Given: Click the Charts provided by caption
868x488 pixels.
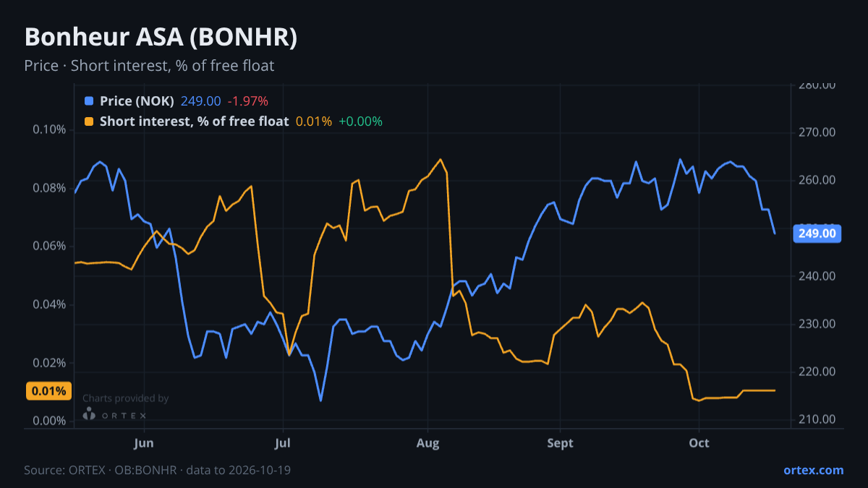Looking at the screenshot, I should point(126,398).
